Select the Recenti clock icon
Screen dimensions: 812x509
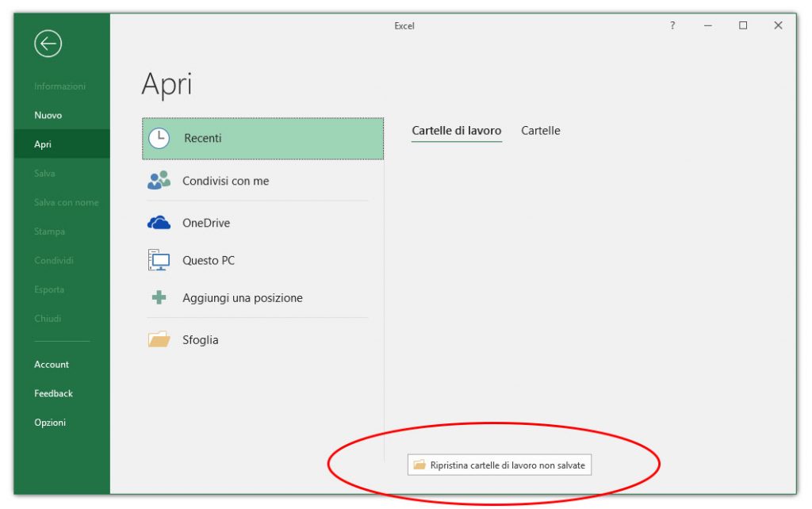159,138
